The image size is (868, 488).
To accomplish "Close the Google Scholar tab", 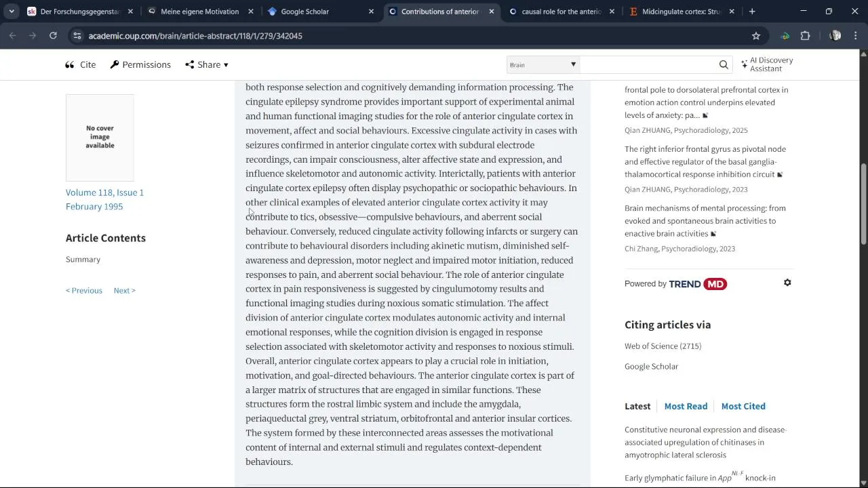I will click(371, 12).
